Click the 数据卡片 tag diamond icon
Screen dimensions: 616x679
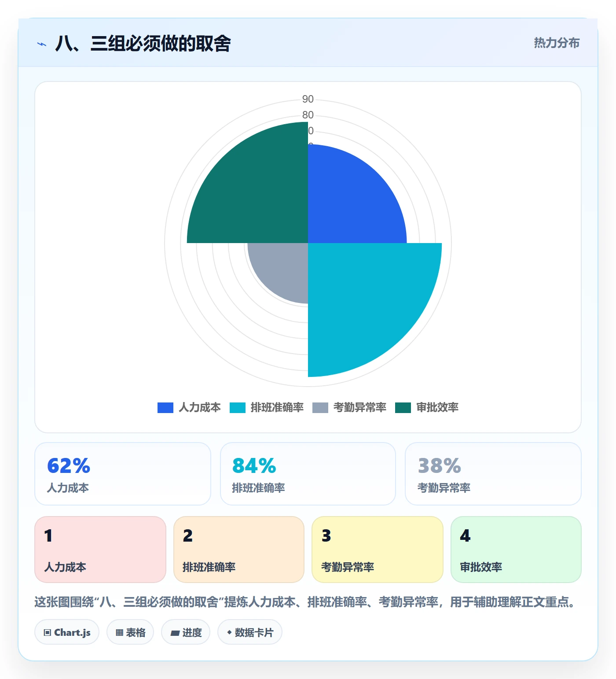point(229,632)
